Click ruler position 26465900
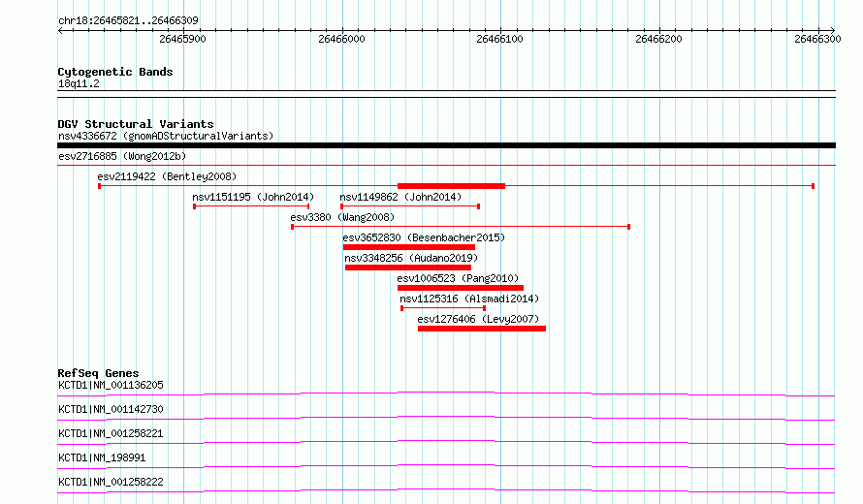Screen dimensions: 863x504 tap(182, 39)
